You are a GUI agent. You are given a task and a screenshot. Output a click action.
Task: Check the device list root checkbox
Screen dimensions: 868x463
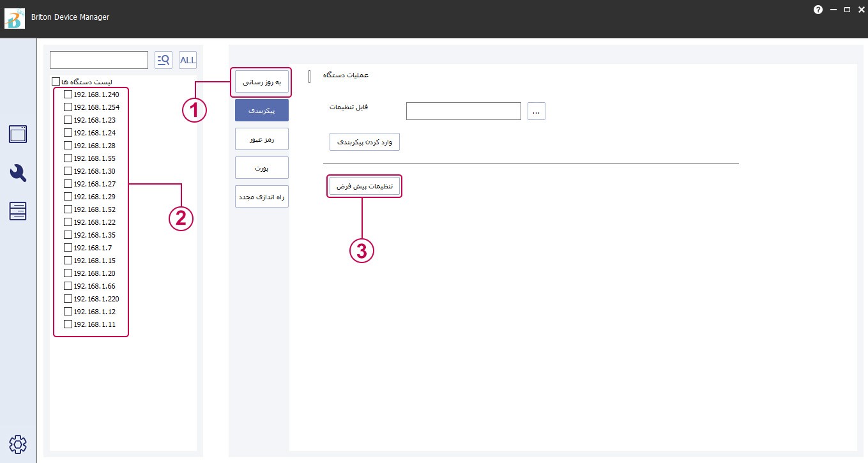[x=56, y=82]
